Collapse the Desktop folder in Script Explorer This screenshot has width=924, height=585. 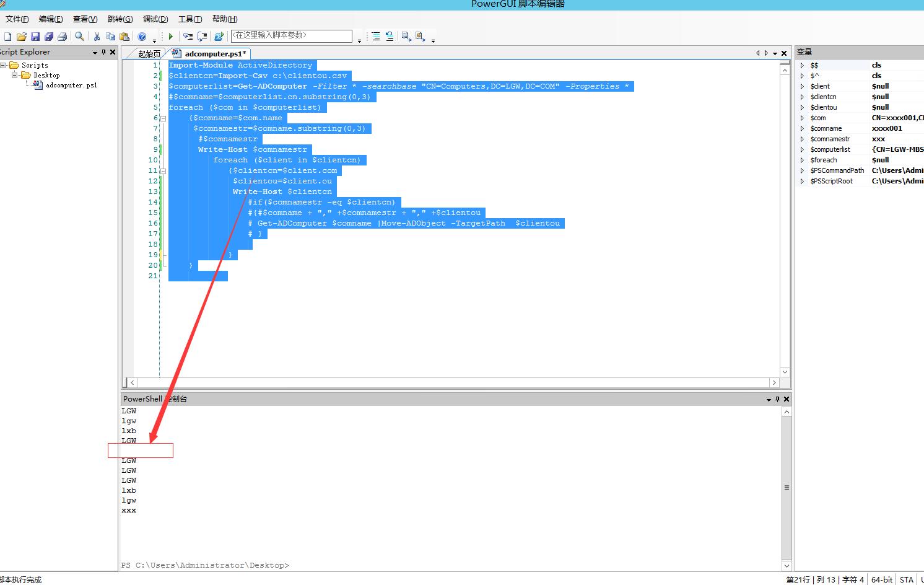coord(14,75)
